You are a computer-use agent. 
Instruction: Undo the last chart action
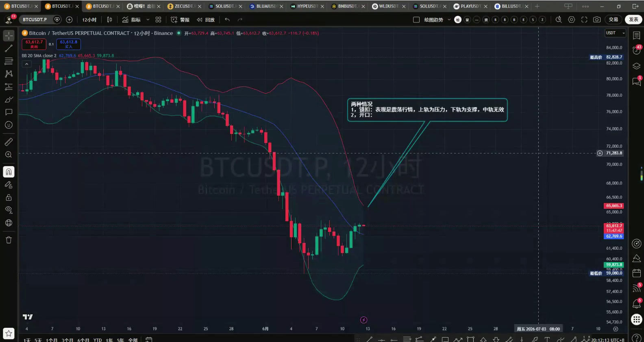pyautogui.click(x=227, y=19)
